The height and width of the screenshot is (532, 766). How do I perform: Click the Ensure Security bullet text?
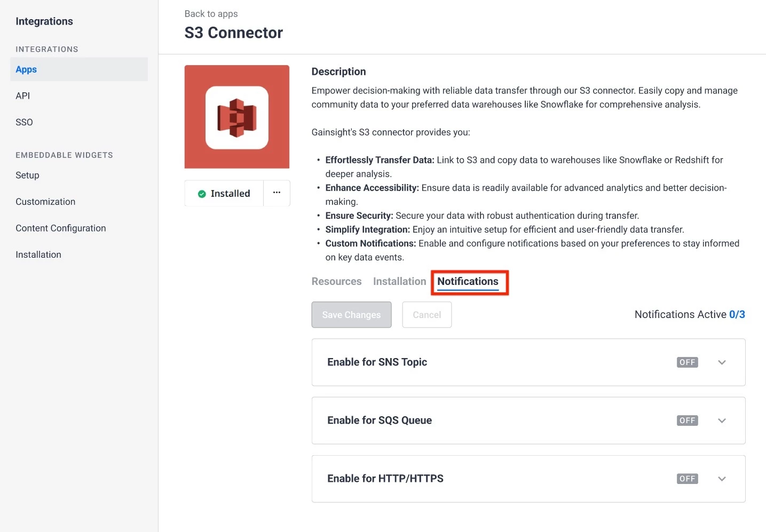[482, 216]
